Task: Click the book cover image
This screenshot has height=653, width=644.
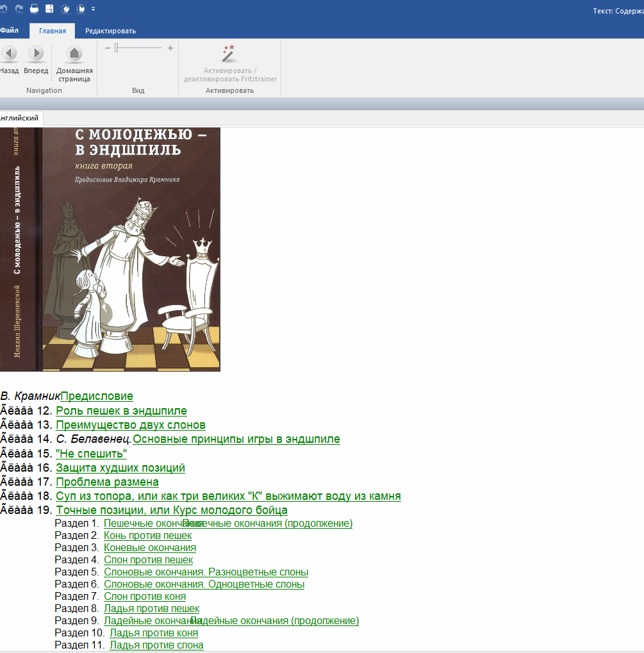Action: pos(110,249)
